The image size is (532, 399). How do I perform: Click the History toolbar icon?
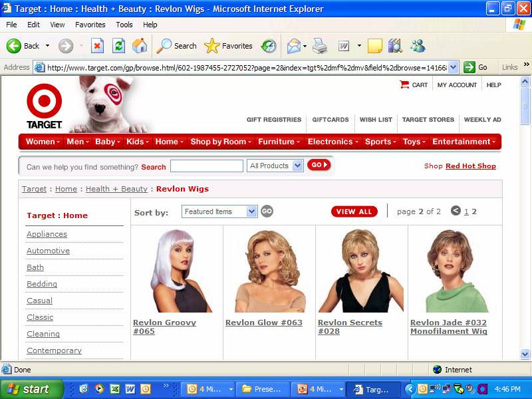tap(269, 46)
